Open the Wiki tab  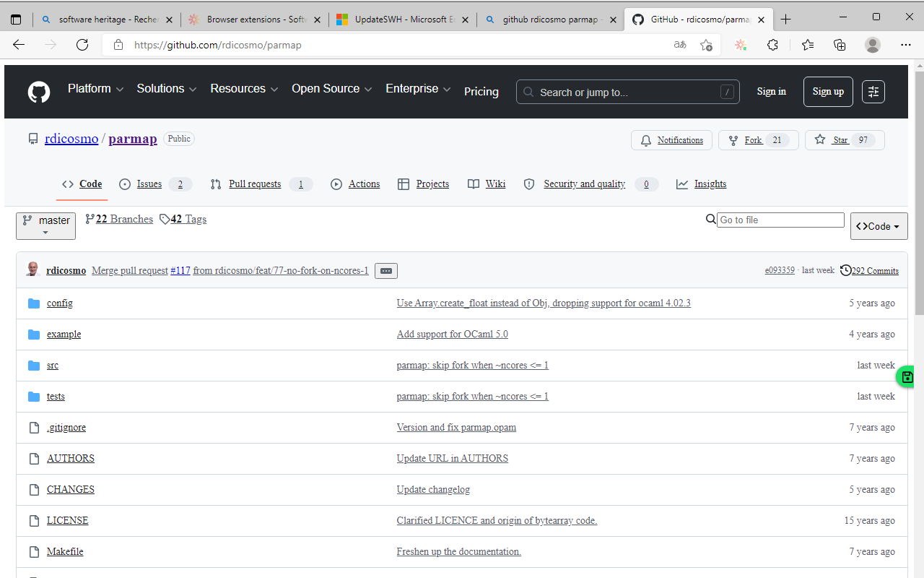(487, 184)
